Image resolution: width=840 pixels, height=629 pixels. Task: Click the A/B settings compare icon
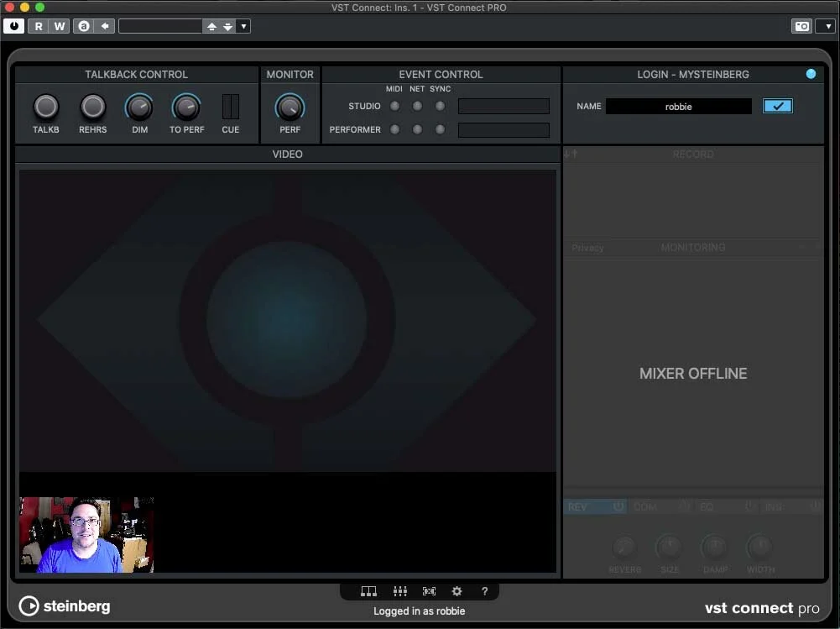pos(84,26)
